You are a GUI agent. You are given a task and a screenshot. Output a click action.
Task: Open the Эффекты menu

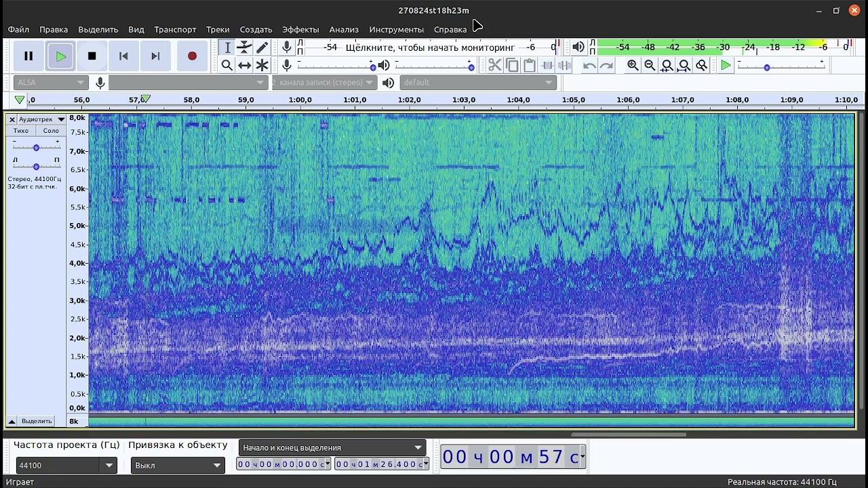pyautogui.click(x=300, y=30)
